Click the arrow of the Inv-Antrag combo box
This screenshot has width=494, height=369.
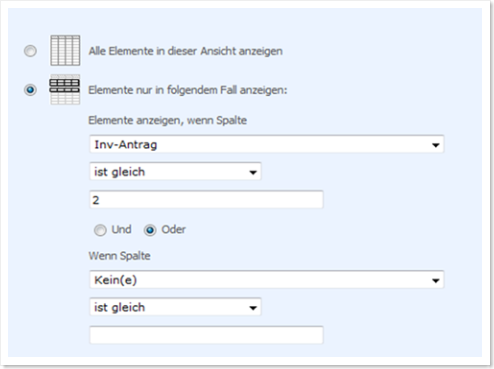pos(435,145)
